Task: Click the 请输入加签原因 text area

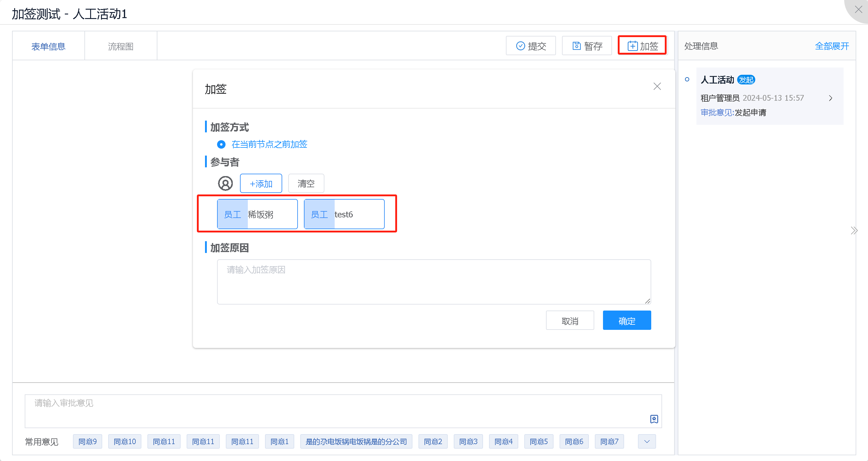Action: tap(434, 282)
